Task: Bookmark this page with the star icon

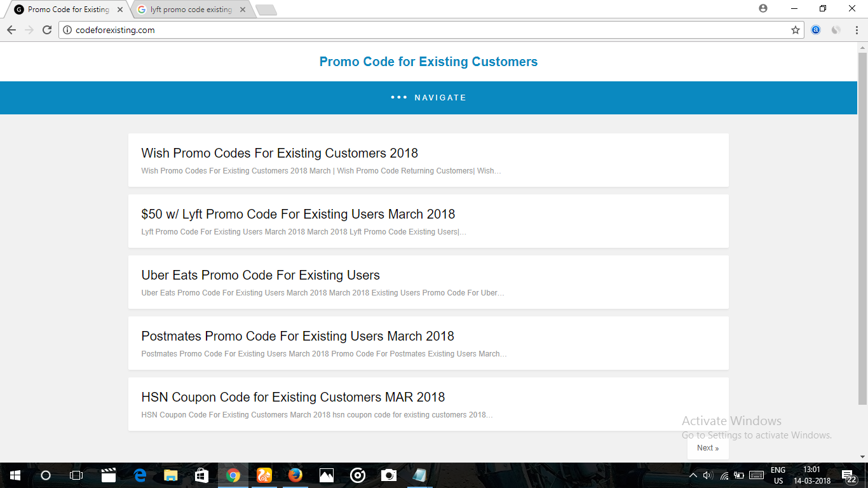Action: point(795,30)
